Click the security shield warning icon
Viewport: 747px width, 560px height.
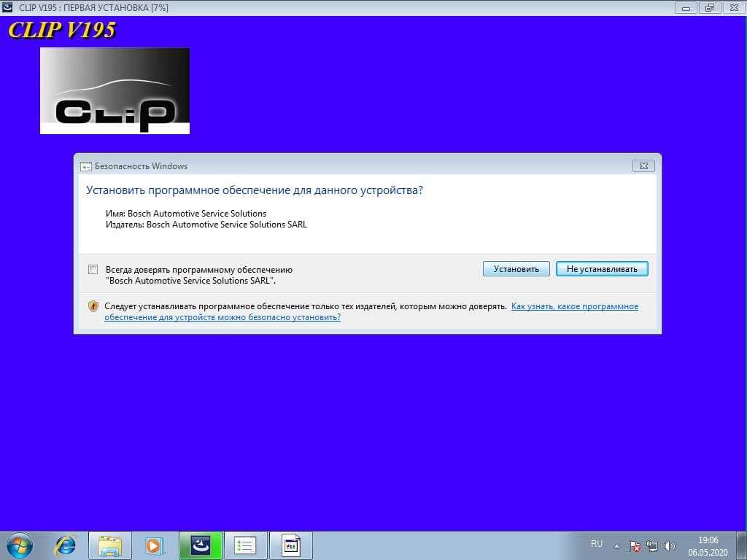tap(93, 306)
